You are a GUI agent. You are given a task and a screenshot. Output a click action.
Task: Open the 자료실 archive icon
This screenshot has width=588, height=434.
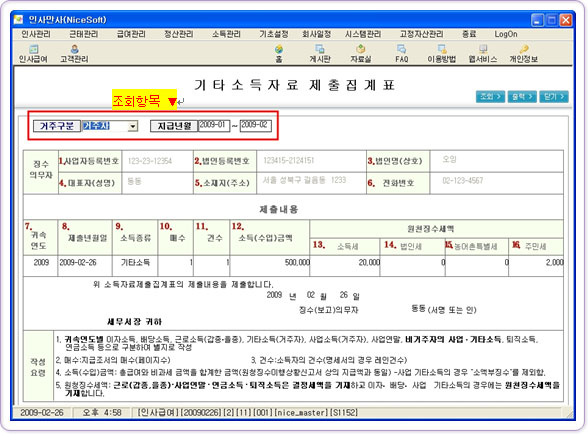360,54
